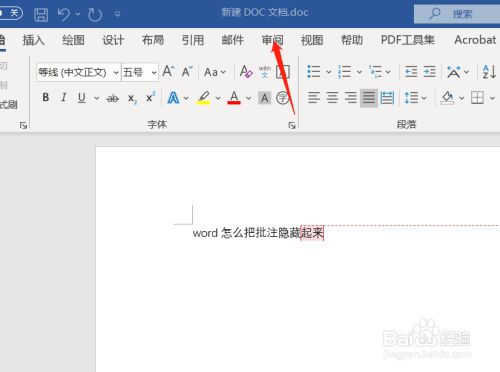This screenshot has height=372, width=500.
Task: Apply distributed alignment
Action: (x=387, y=98)
